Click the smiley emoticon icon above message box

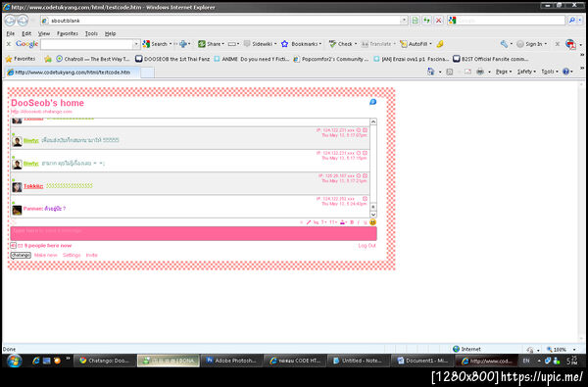372,222
